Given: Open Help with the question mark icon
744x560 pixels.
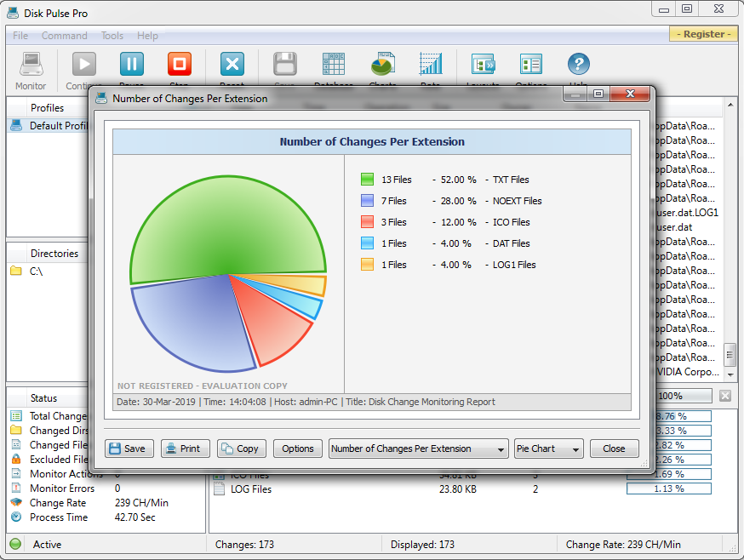Looking at the screenshot, I should coord(578,65).
